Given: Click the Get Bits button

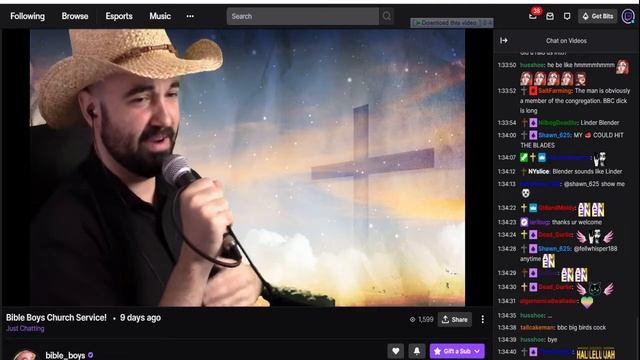Looking at the screenshot, I should pos(598,16).
